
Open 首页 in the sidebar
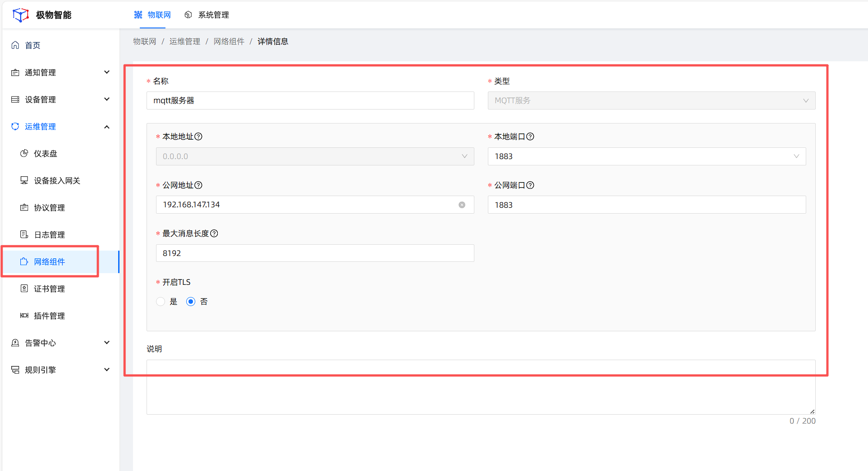[x=60, y=45]
